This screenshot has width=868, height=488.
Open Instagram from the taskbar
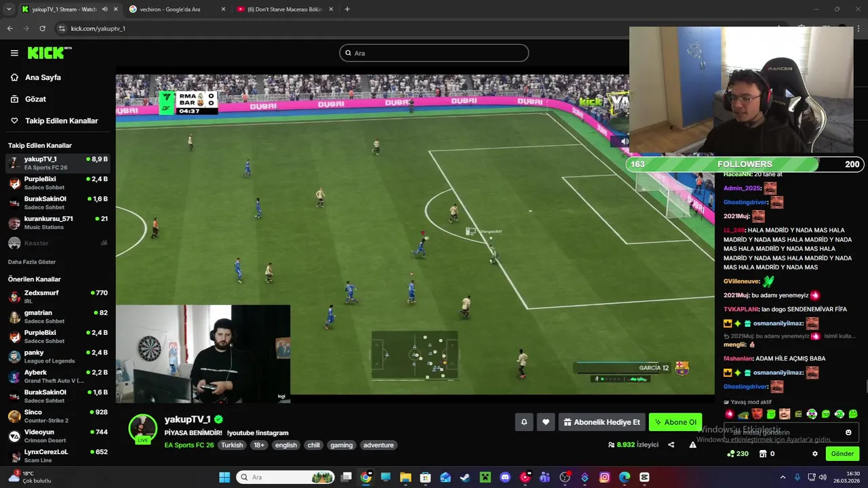[x=604, y=477]
